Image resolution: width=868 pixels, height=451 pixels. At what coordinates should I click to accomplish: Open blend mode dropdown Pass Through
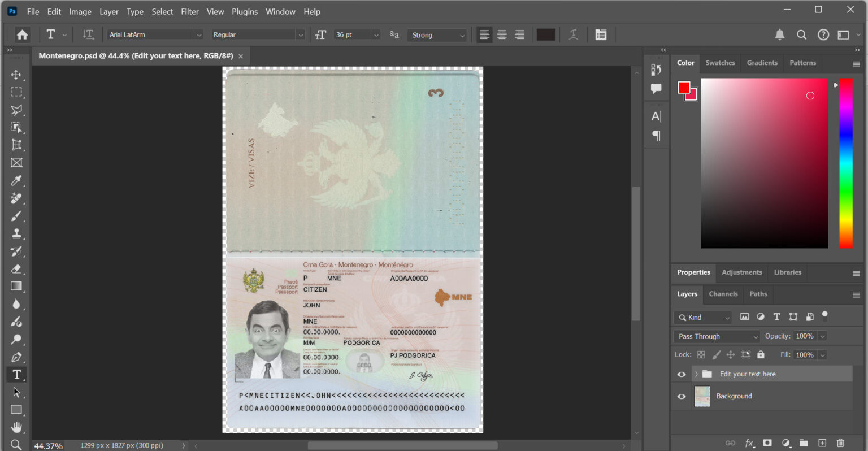717,336
